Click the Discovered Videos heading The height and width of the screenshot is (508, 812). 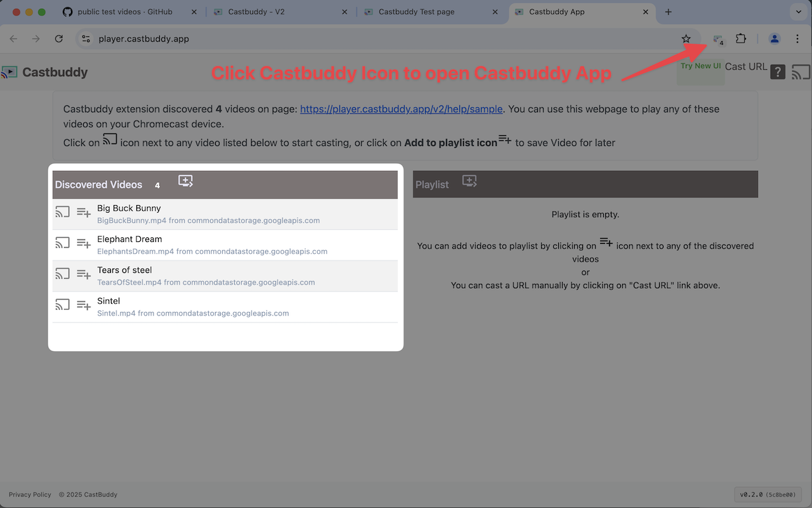click(x=98, y=185)
